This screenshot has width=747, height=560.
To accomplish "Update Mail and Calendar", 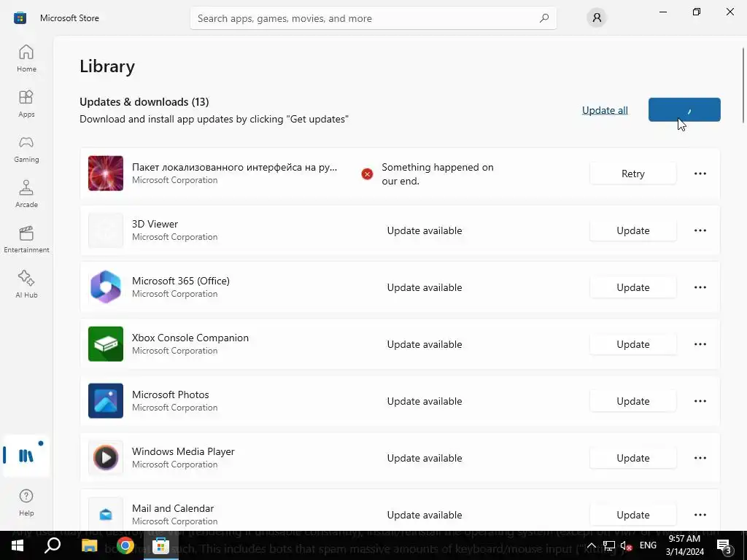I will point(632,515).
